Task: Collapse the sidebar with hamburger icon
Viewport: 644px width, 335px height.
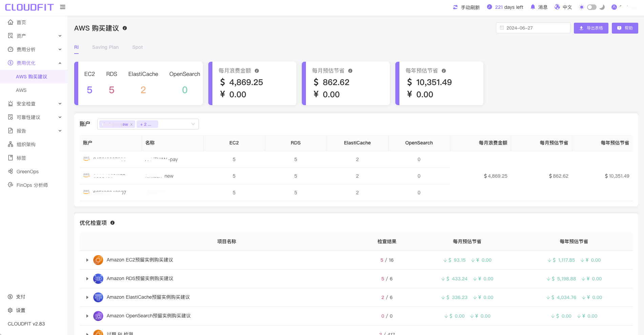Action: tap(63, 7)
